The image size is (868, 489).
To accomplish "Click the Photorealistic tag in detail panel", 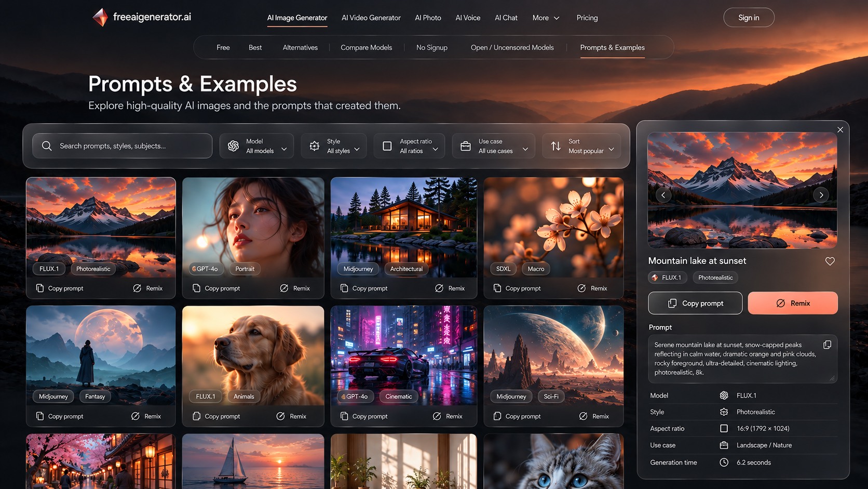I will click(x=715, y=277).
